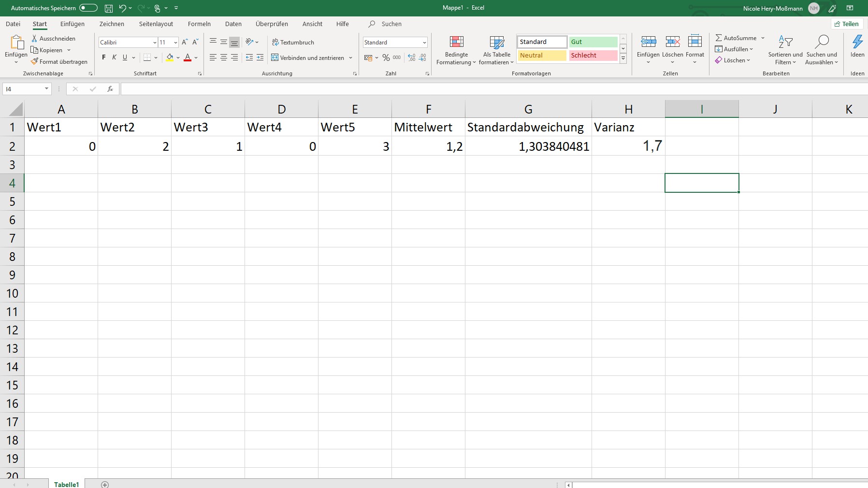Click the Undo arrow icon
The image size is (868, 488).
tap(122, 8)
